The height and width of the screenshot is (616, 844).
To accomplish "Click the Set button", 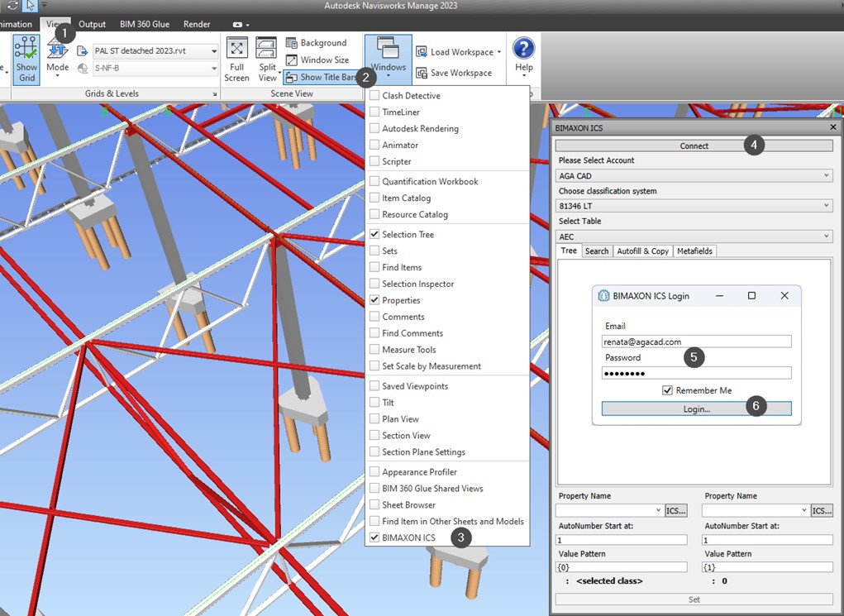I will [x=694, y=599].
